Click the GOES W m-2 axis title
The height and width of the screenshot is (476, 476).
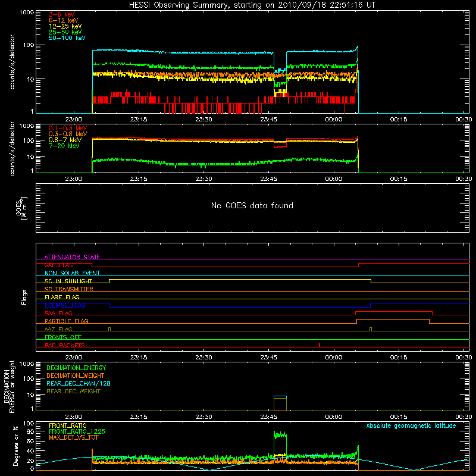[21, 208]
